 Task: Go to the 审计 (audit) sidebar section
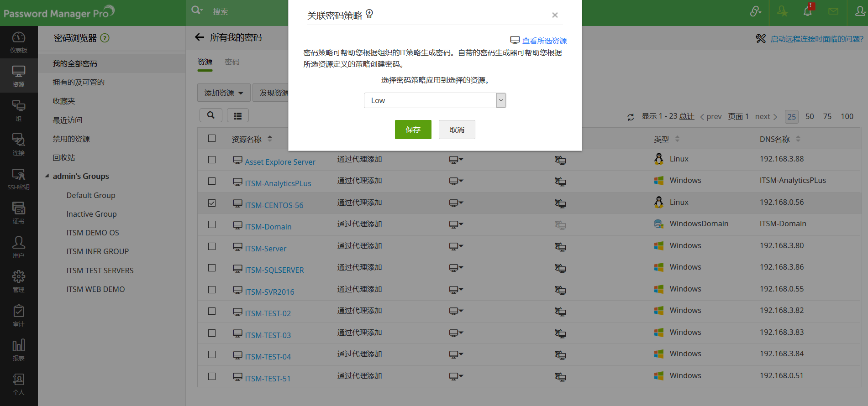[x=18, y=315]
